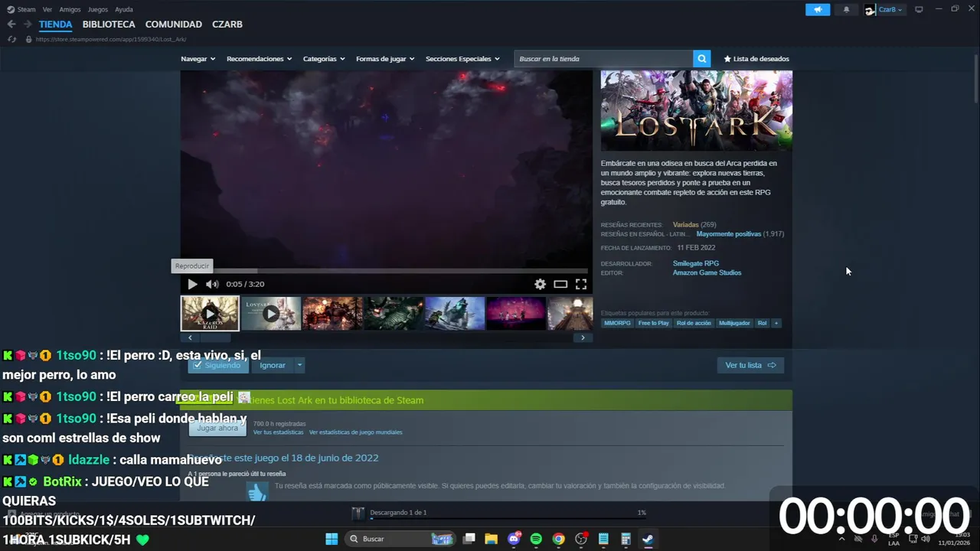Open File Explorer from the taskbar
The image size is (980, 551).
(x=491, y=539)
